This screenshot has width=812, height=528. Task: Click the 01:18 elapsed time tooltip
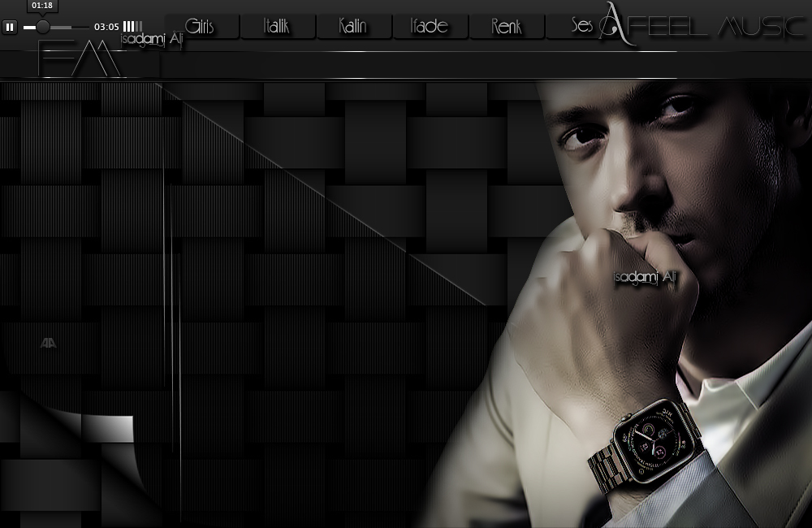click(x=42, y=6)
